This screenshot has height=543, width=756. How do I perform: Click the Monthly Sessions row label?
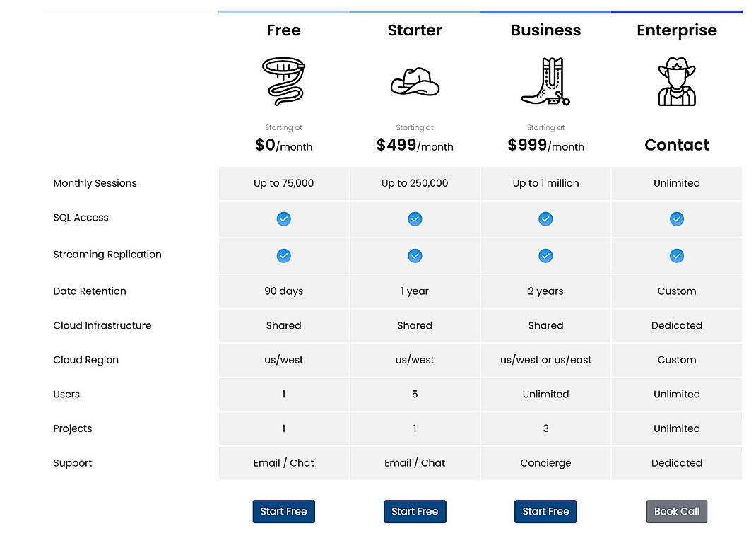[95, 183]
